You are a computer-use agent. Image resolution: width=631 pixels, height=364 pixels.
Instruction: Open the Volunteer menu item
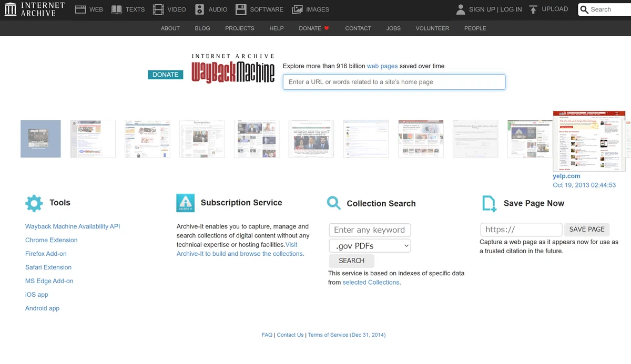(432, 28)
